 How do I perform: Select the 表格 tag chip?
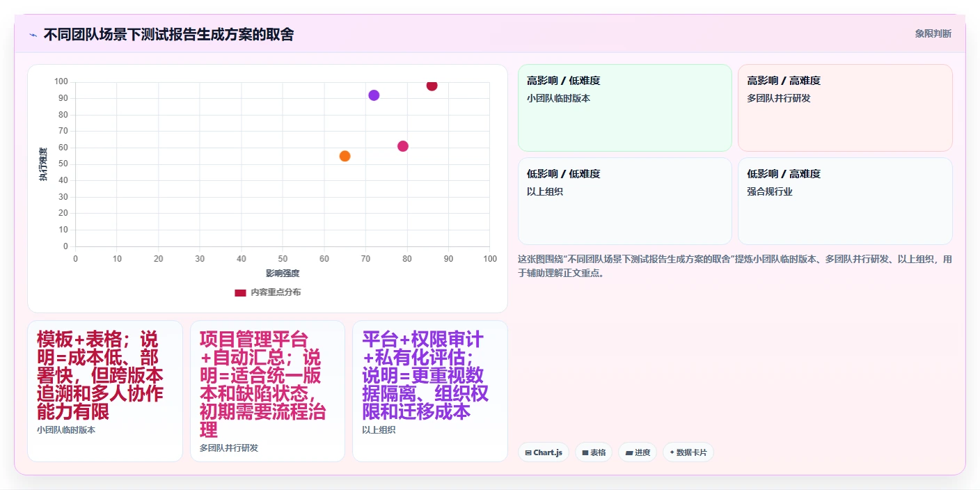594,452
